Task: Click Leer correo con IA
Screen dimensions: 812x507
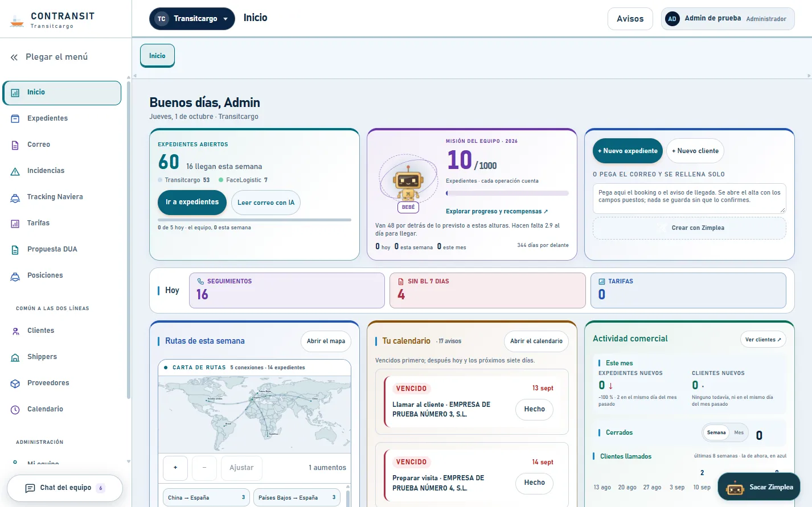Action: pos(266,203)
